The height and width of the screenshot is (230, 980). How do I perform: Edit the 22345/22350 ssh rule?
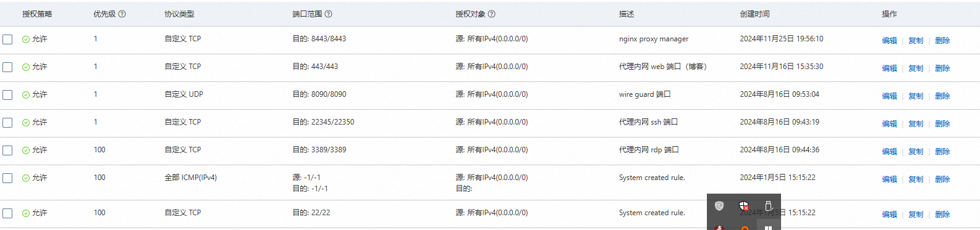point(889,124)
